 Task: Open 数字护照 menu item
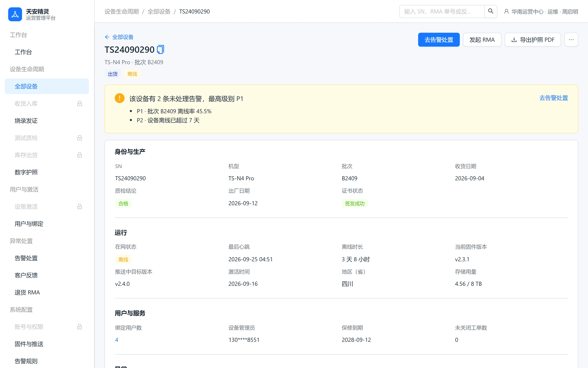[x=47, y=172]
